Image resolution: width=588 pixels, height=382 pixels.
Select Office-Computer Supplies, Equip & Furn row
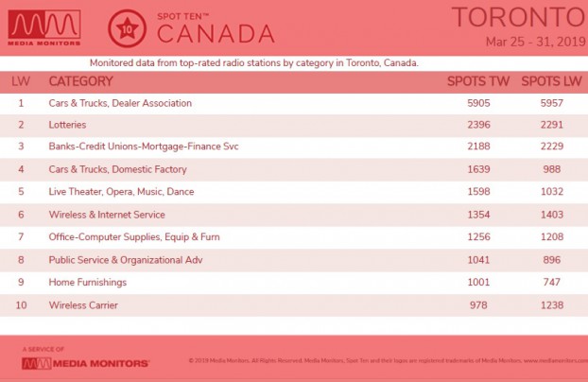(x=294, y=237)
